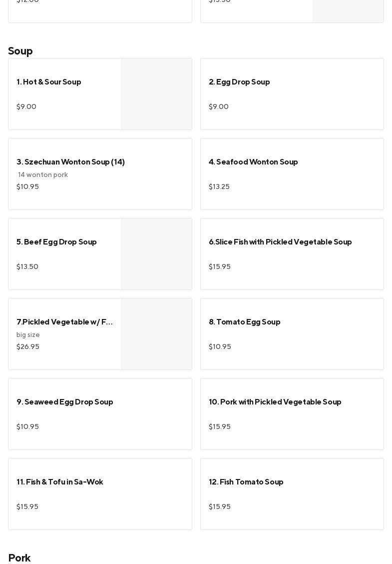This screenshot has width=392, height=564.
Task: Click the Beef Egg Drop Soup thumbnail
Action: [x=156, y=254]
